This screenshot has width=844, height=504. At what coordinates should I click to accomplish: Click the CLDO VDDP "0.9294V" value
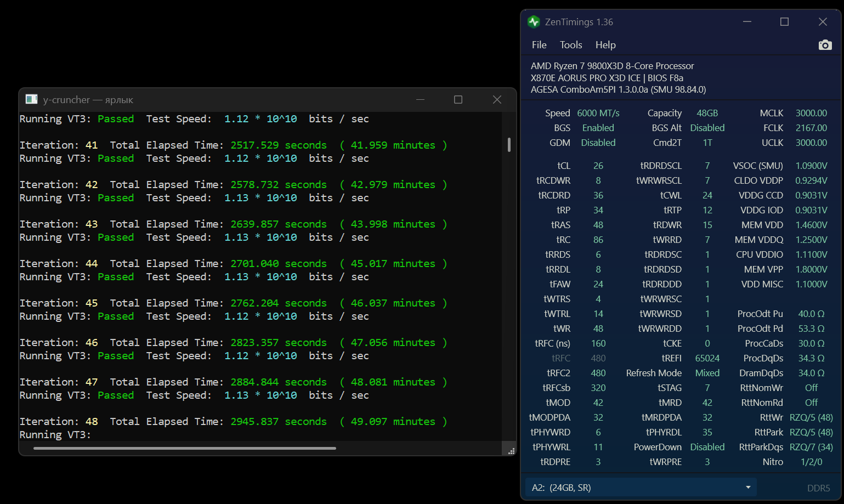tap(811, 180)
